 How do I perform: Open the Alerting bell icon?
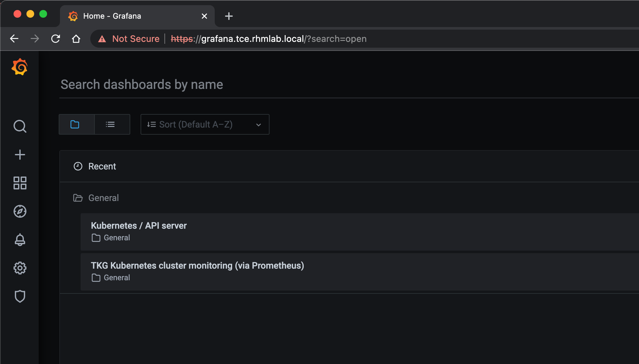[x=20, y=240]
